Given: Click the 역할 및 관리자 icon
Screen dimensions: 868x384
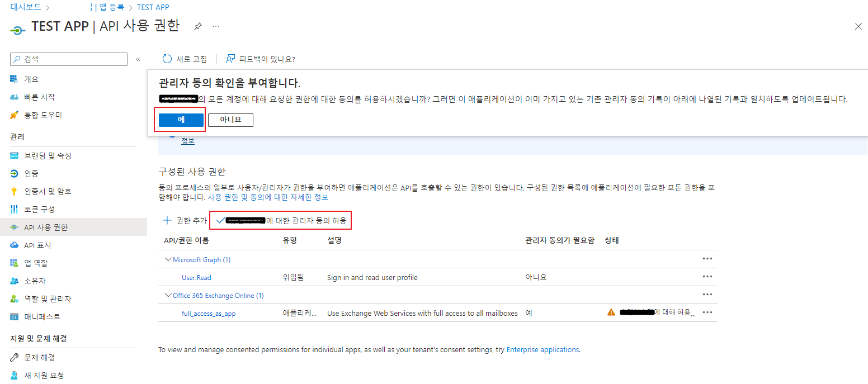Looking at the screenshot, I should pos(15,298).
